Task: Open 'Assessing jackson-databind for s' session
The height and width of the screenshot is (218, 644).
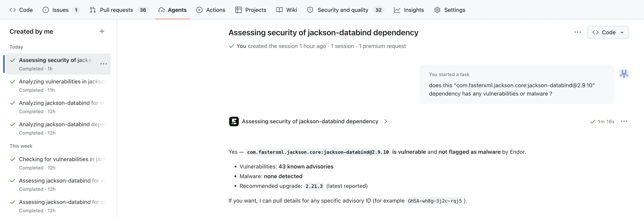Action: pyautogui.click(x=59, y=206)
